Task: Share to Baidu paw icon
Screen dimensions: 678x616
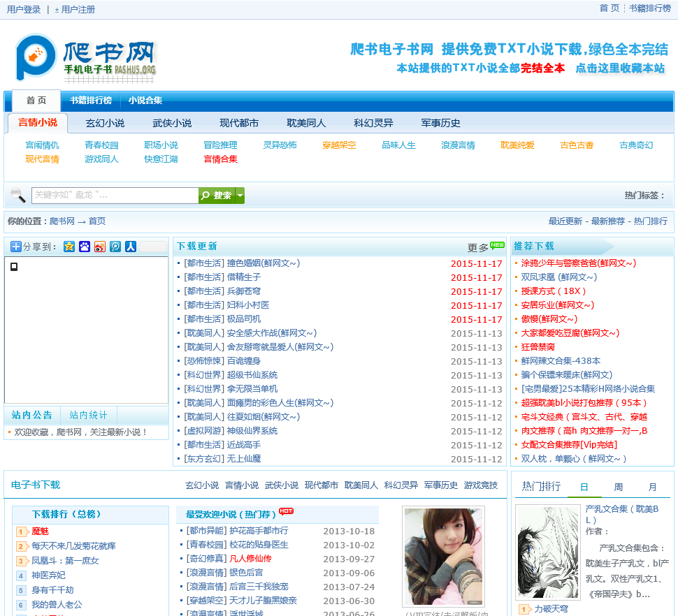Action: (x=85, y=247)
